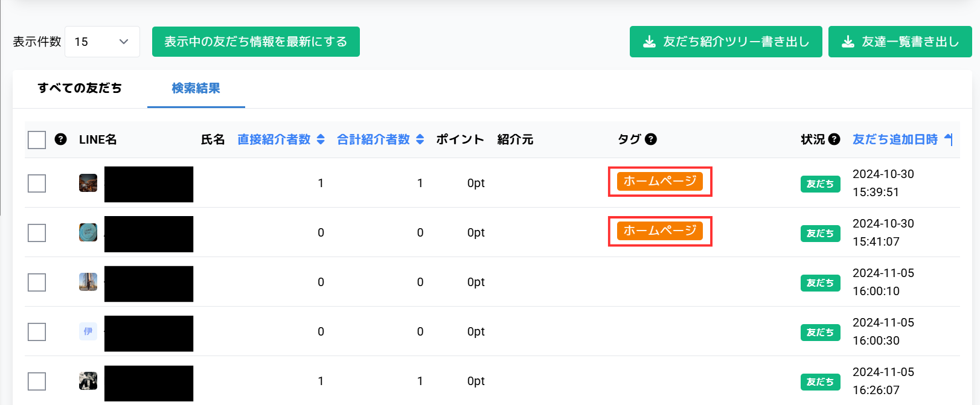Open the 表示件数 dropdown showing 15
980x405 pixels.
click(x=102, y=42)
